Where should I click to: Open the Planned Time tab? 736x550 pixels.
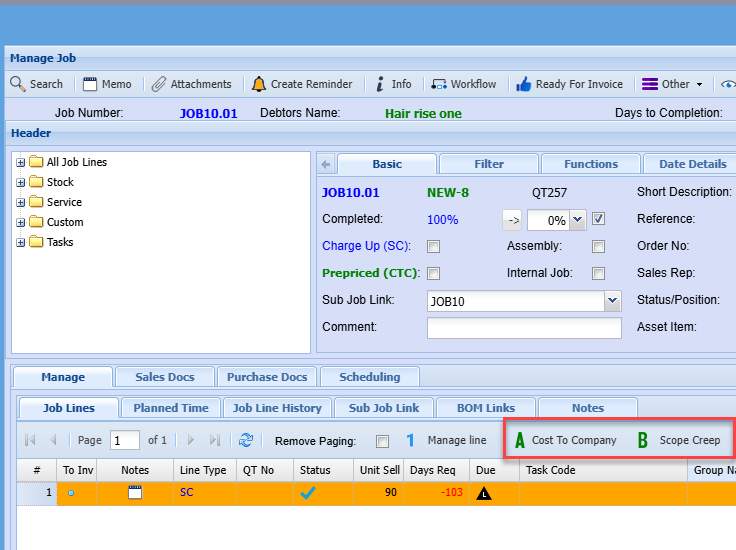(x=171, y=408)
